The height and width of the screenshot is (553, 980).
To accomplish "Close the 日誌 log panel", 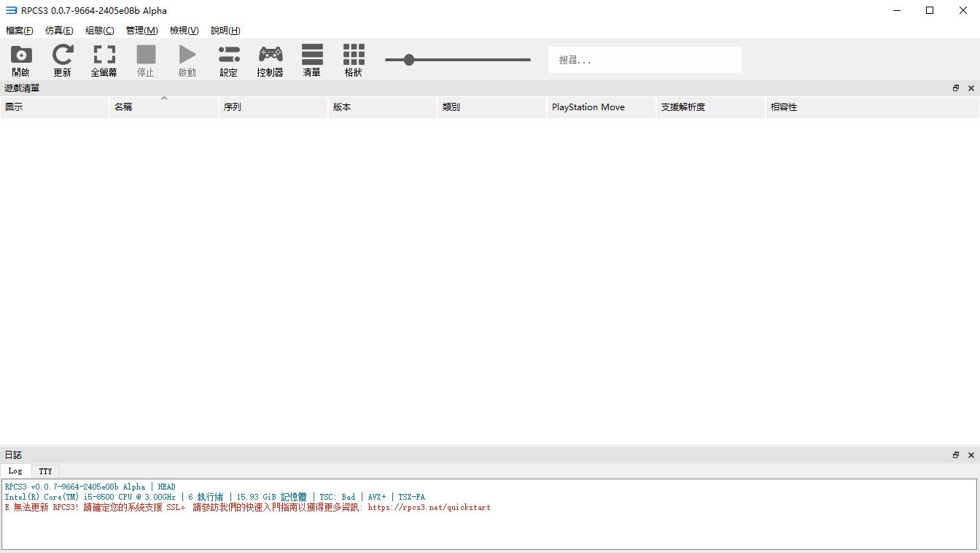I will 971,455.
